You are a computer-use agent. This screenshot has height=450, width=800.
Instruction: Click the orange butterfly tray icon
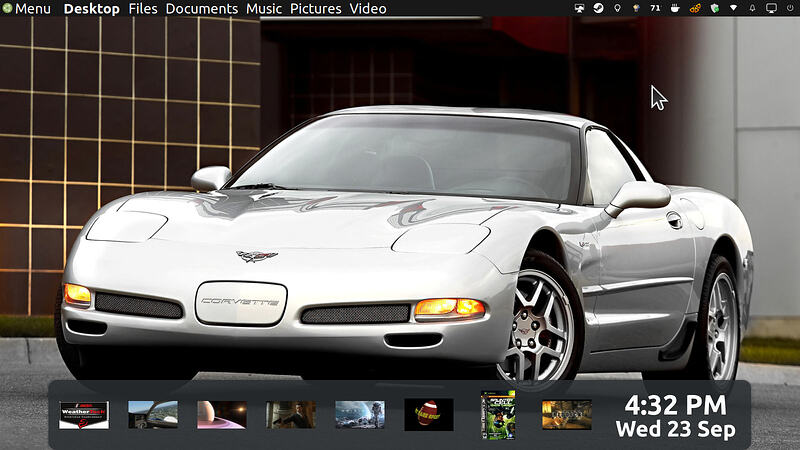[x=695, y=8]
